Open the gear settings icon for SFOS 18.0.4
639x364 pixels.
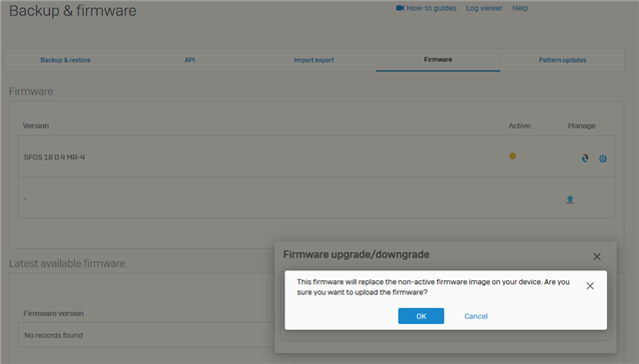pyautogui.click(x=603, y=159)
